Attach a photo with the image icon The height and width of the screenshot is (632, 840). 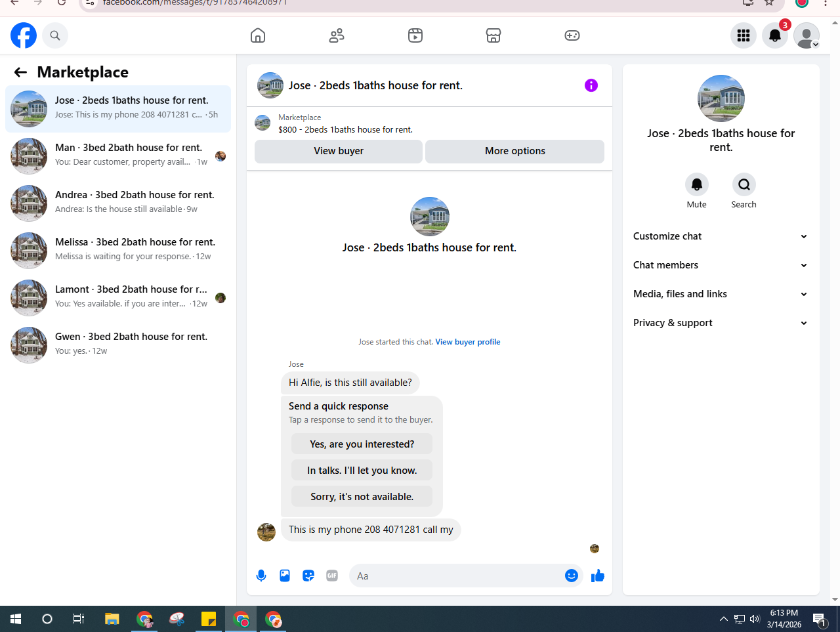(285, 576)
